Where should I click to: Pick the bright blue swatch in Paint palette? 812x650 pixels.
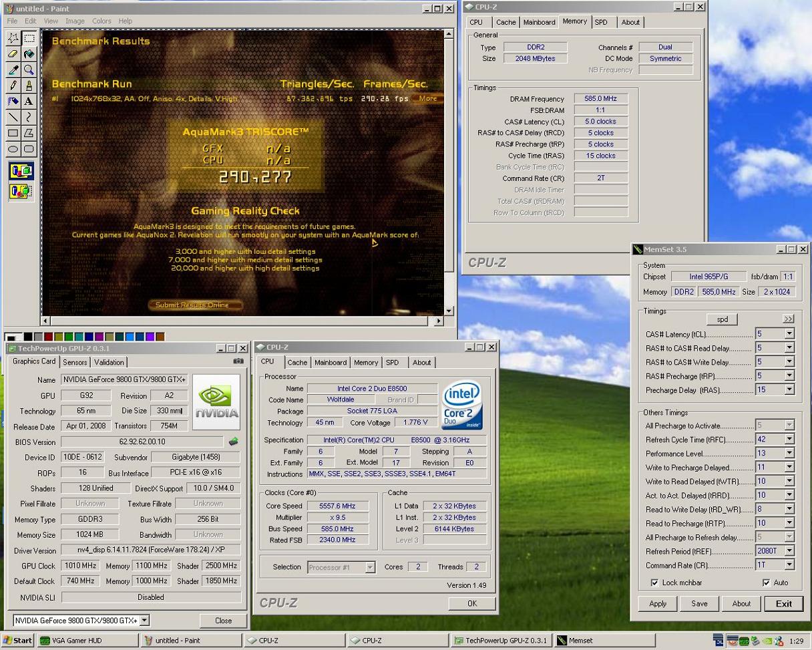pos(130,337)
